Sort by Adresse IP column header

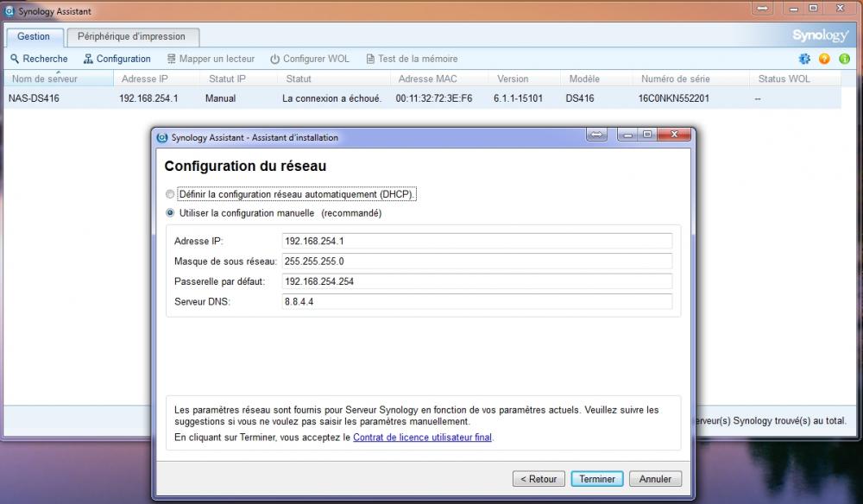pos(157,79)
